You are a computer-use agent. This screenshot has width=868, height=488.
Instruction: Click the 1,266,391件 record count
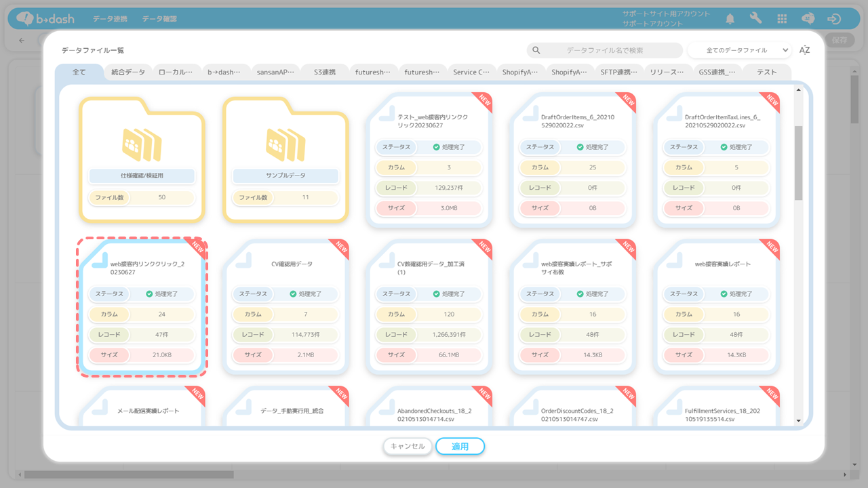tap(449, 335)
